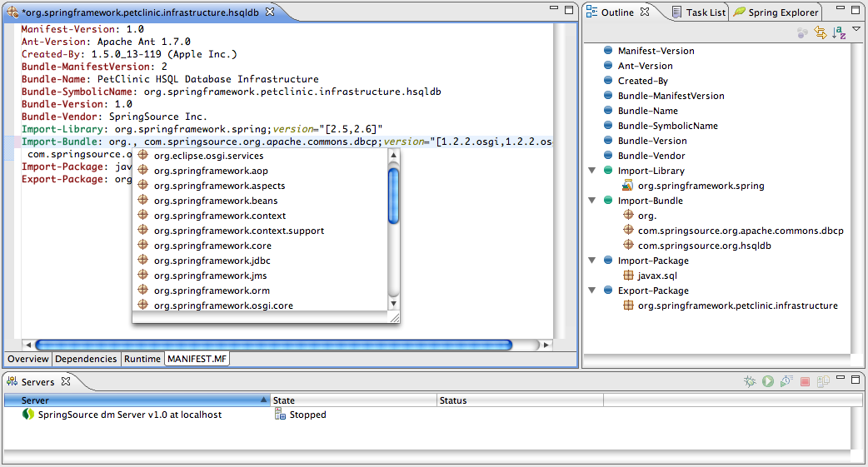Publish to the server icon
Image resolution: width=868 pixels, height=467 pixels.
(x=823, y=381)
